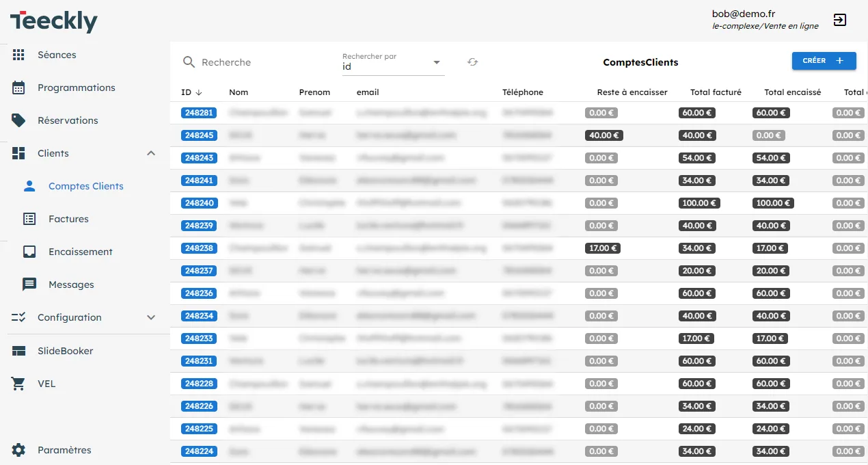Click the Comptes Clients person icon
This screenshot has height=465, width=868.
(x=29, y=186)
